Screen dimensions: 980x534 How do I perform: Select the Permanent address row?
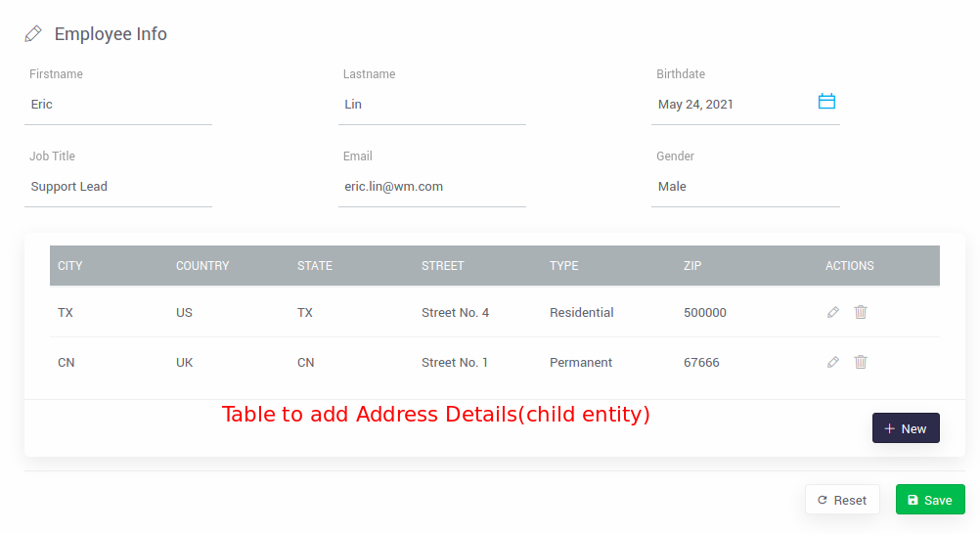581,363
